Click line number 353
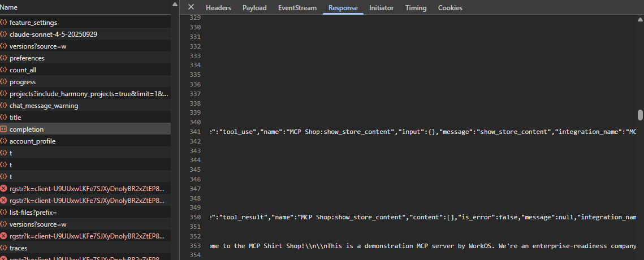This screenshot has height=260, width=644. (x=194, y=246)
